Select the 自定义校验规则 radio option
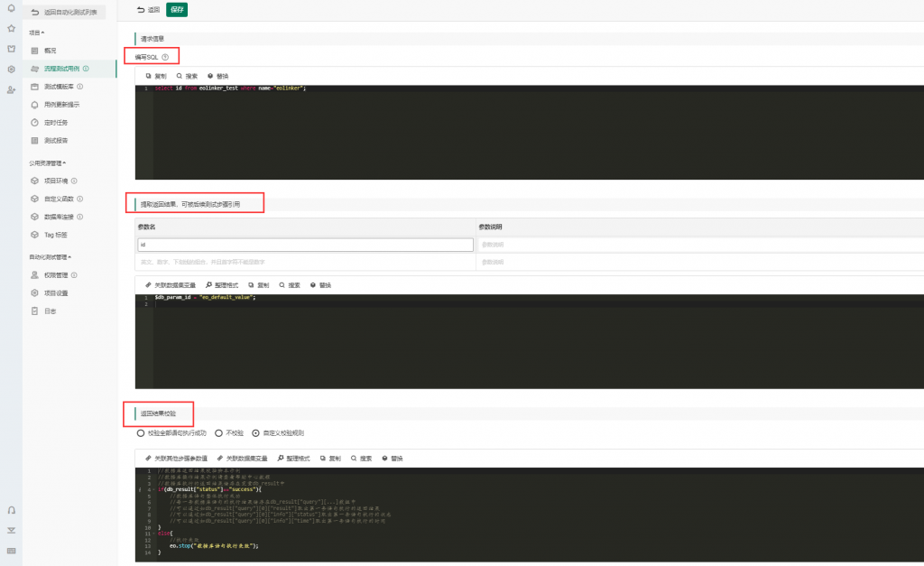The height and width of the screenshot is (566, 924). tap(255, 433)
